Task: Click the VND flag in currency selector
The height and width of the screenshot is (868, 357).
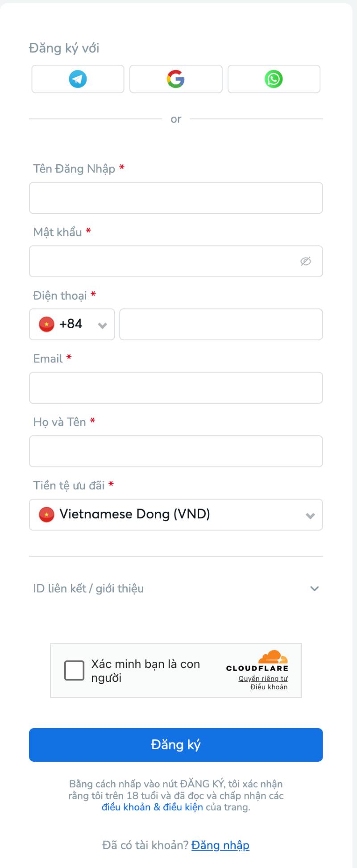Action: [46, 514]
